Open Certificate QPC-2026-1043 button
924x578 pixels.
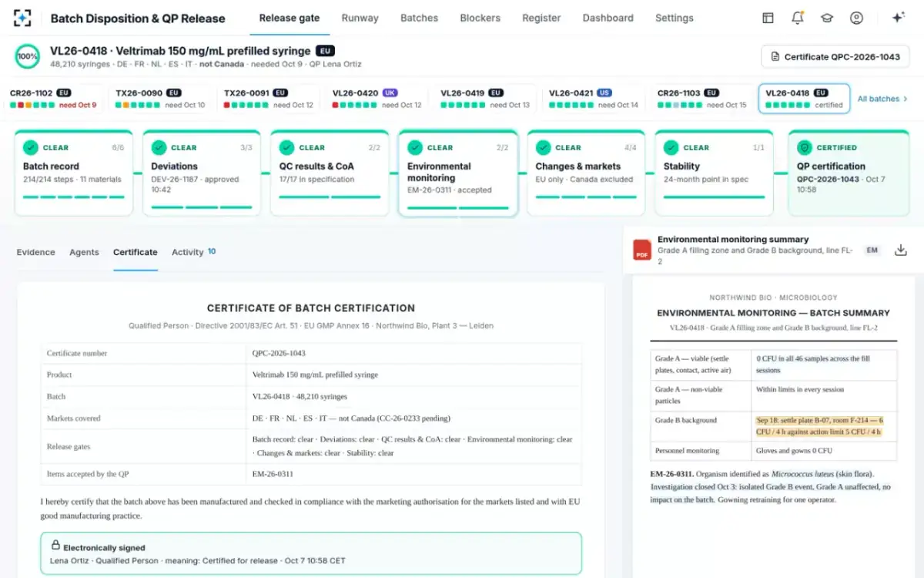point(835,57)
